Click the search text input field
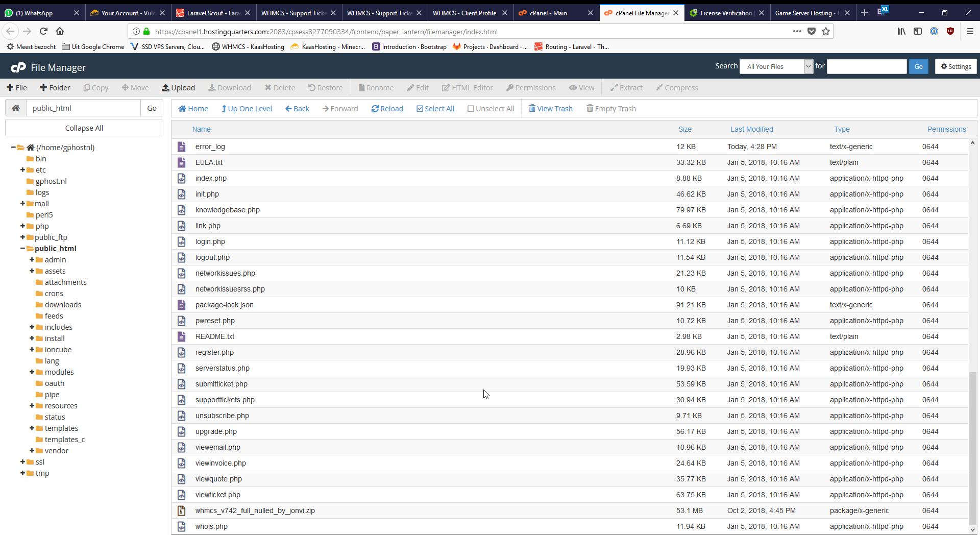Viewport: 980px width, 535px height. pos(866,66)
